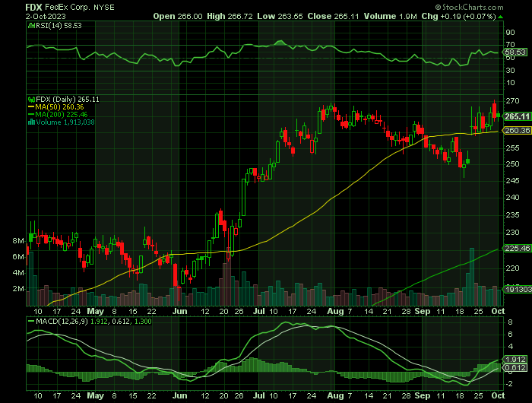Viewport: 532px width, 403px height.
Task: Click the Low 263.55 value
Action: (280, 16)
